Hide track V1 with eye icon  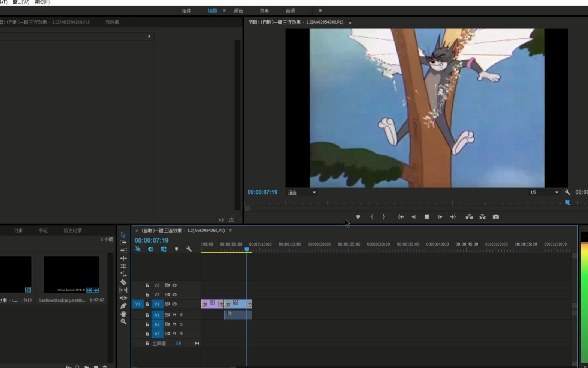[x=174, y=304]
